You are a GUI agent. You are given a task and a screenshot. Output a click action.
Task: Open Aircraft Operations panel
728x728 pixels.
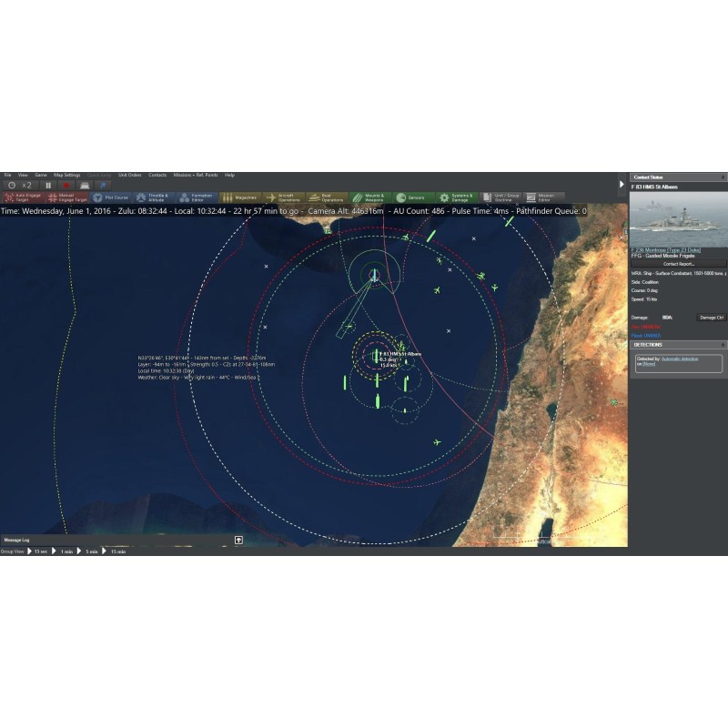284,197
